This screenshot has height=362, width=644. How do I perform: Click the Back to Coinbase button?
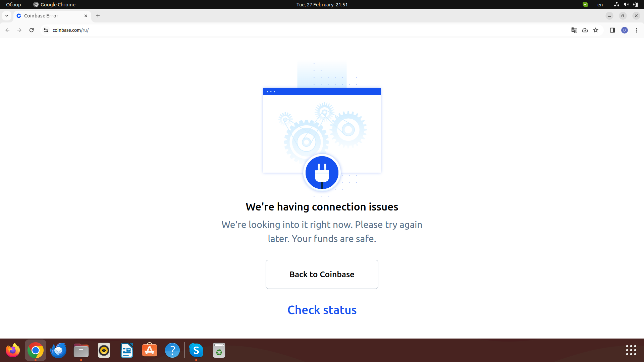pyautogui.click(x=322, y=274)
